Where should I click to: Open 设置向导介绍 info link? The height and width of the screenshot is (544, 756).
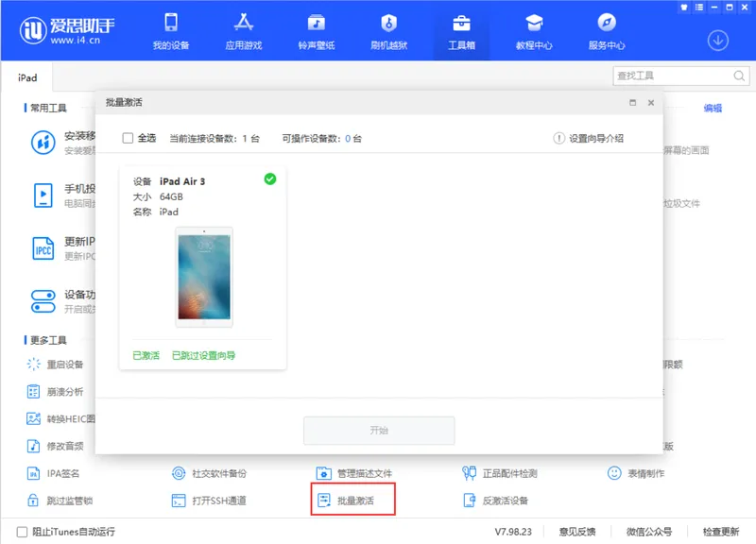(596, 138)
